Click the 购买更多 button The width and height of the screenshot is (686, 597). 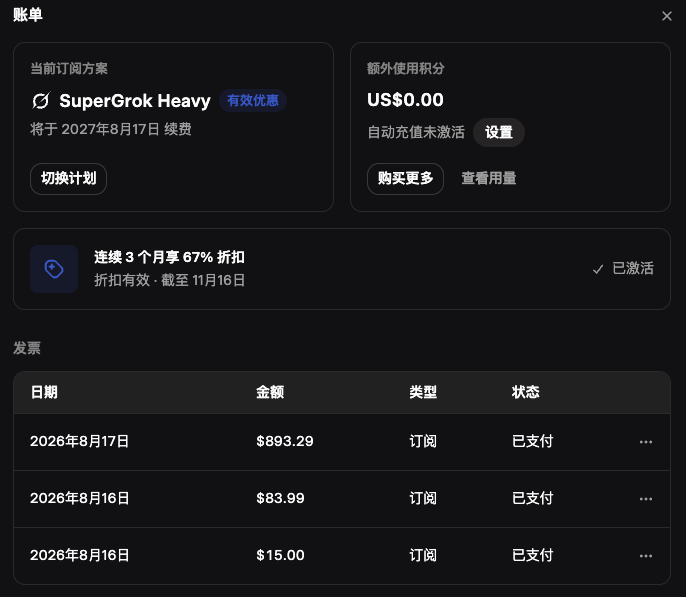click(406, 178)
